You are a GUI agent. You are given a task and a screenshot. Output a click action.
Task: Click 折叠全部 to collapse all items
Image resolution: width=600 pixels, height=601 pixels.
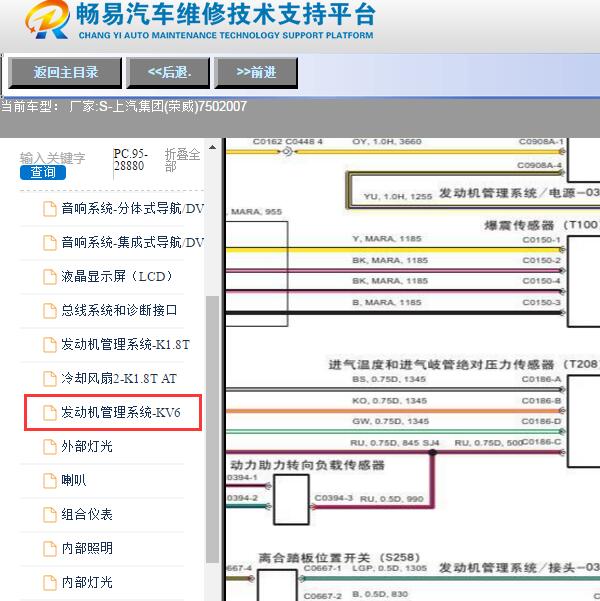(x=182, y=160)
